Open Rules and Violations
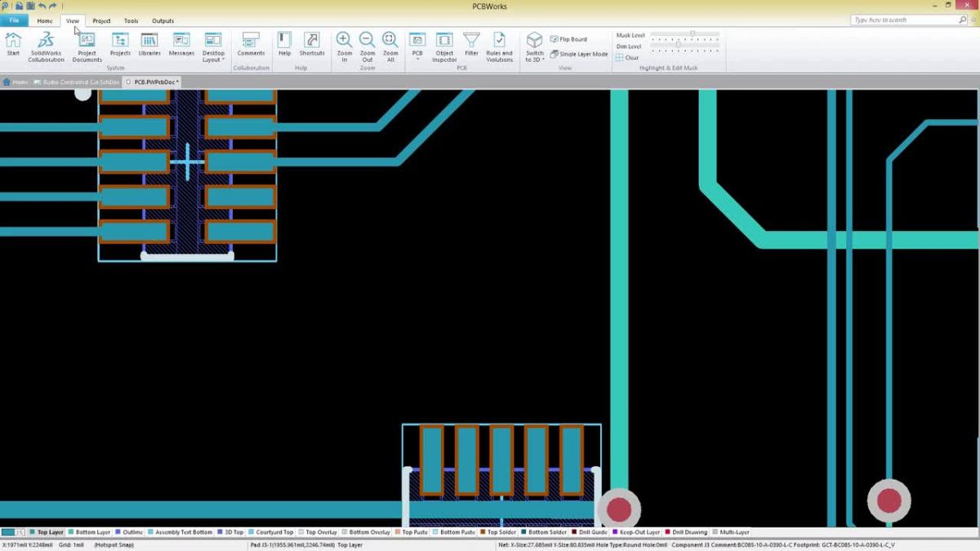The image size is (980, 551). click(x=500, y=47)
